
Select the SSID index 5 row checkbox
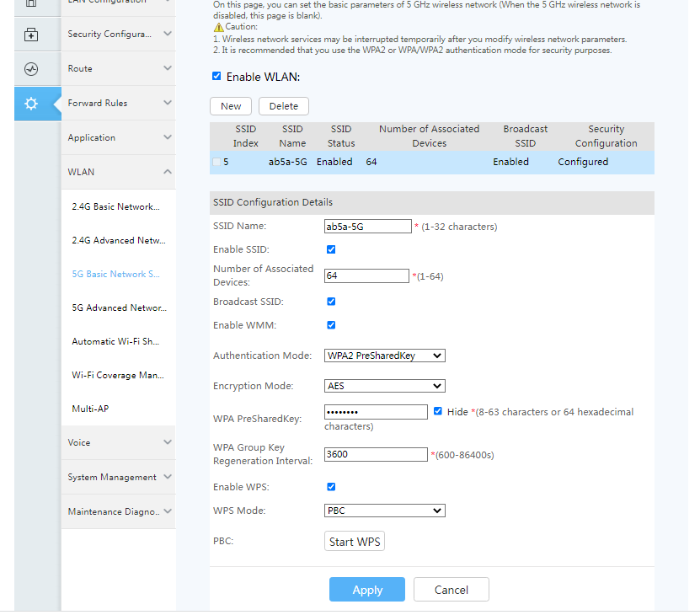(x=217, y=162)
